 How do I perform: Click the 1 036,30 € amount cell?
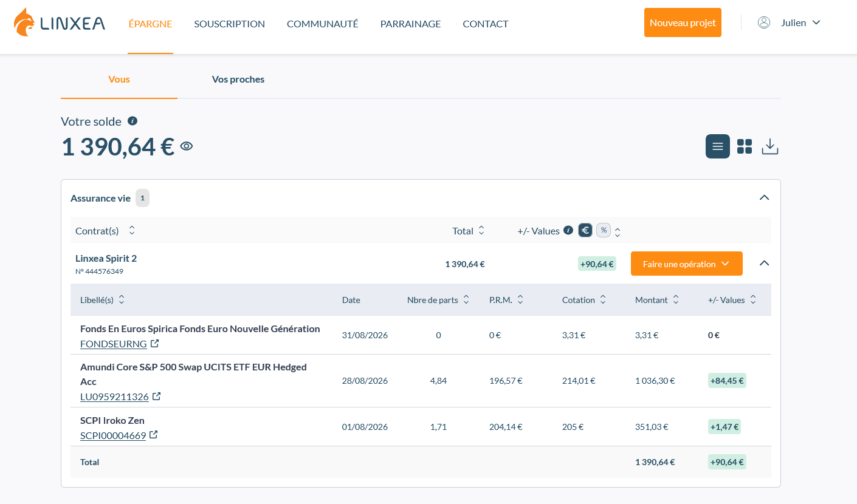[655, 381]
